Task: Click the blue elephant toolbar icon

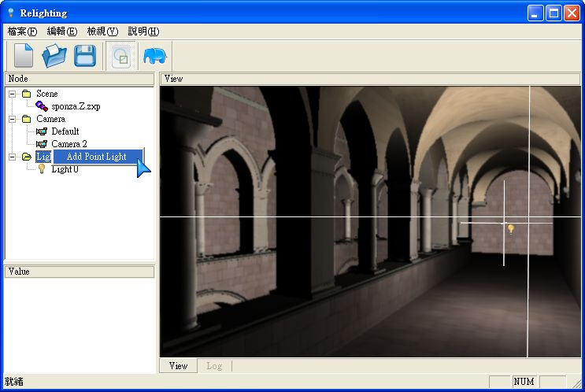Action: pyautogui.click(x=155, y=56)
